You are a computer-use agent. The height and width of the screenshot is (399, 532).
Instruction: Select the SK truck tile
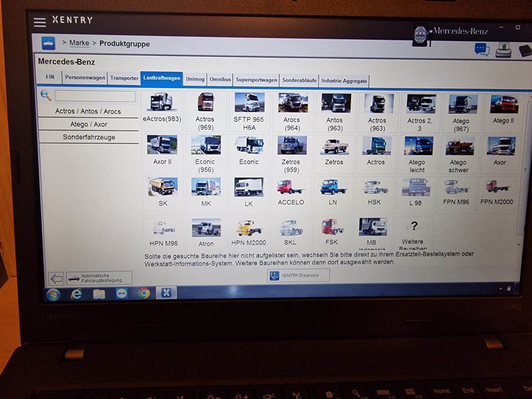163,195
